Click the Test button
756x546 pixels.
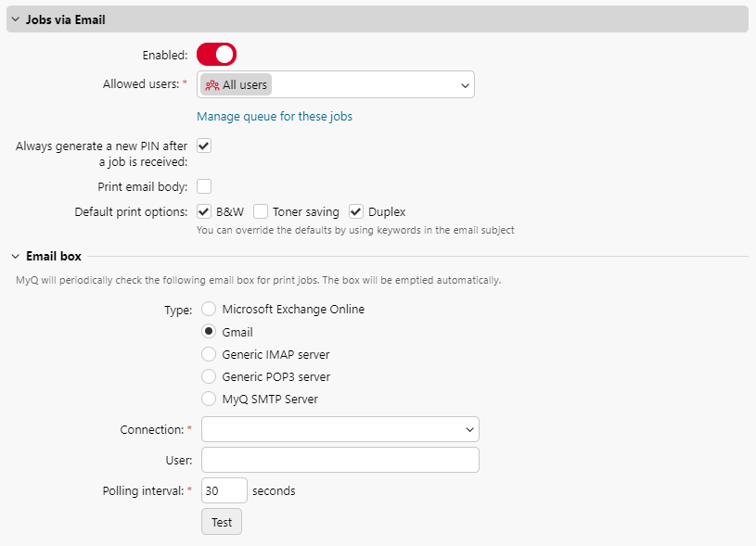tap(221, 521)
